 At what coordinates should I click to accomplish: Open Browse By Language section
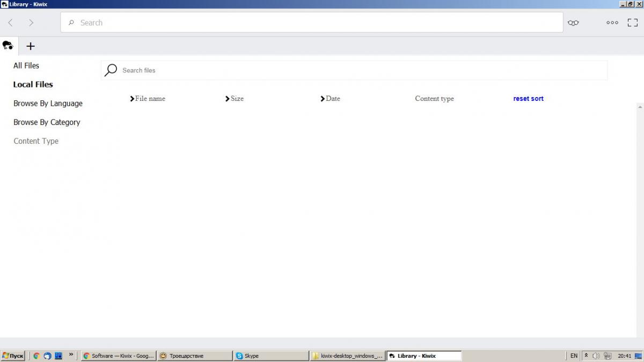pyautogui.click(x=48, y=104)
